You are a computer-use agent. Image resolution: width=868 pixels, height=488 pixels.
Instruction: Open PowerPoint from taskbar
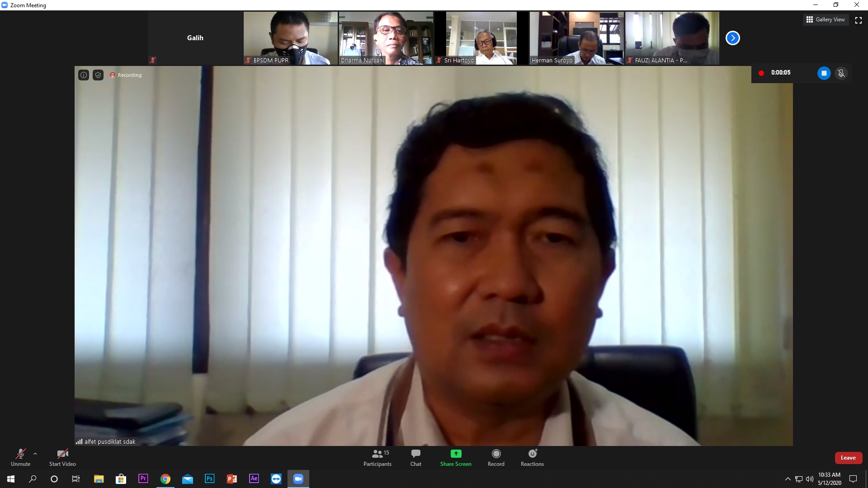pyautogui.click(x=231, y=479)
